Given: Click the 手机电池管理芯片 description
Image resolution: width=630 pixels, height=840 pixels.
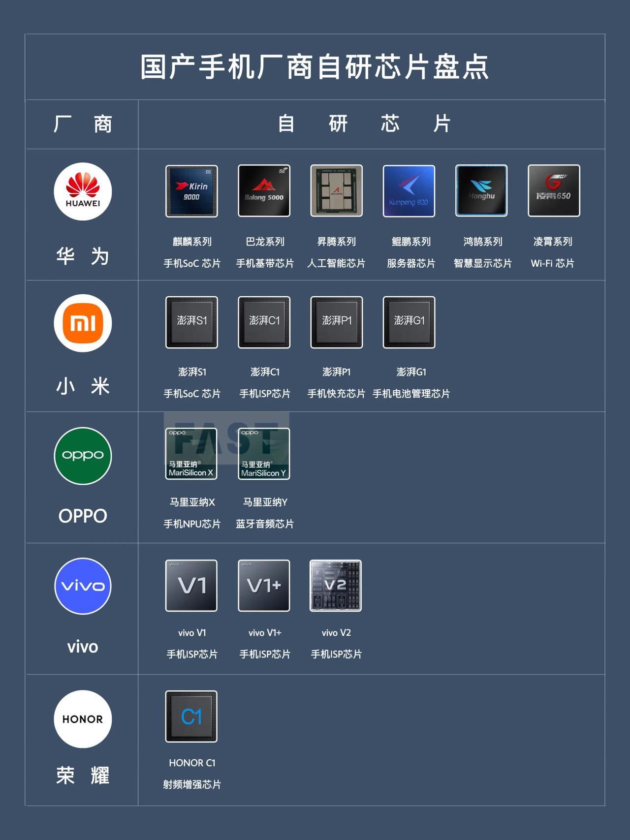Looking at the screenshot, I should [x=411, y=394].
